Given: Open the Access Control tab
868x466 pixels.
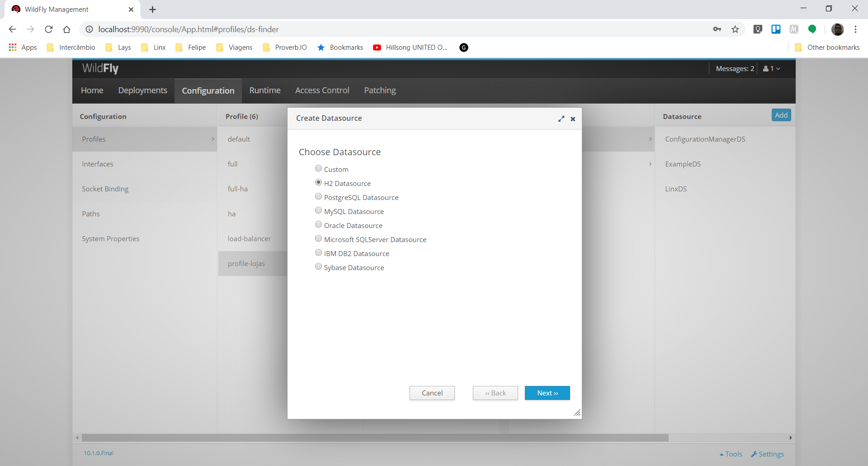Looking at the screenshot, I should pyautogui.click(x=322, y=90).
